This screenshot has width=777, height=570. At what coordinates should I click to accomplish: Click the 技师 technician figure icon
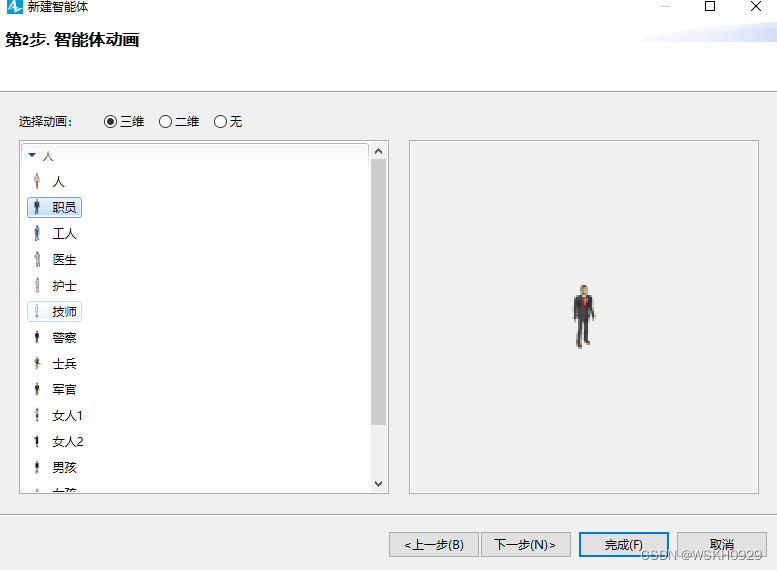click(x=37, y=311)
